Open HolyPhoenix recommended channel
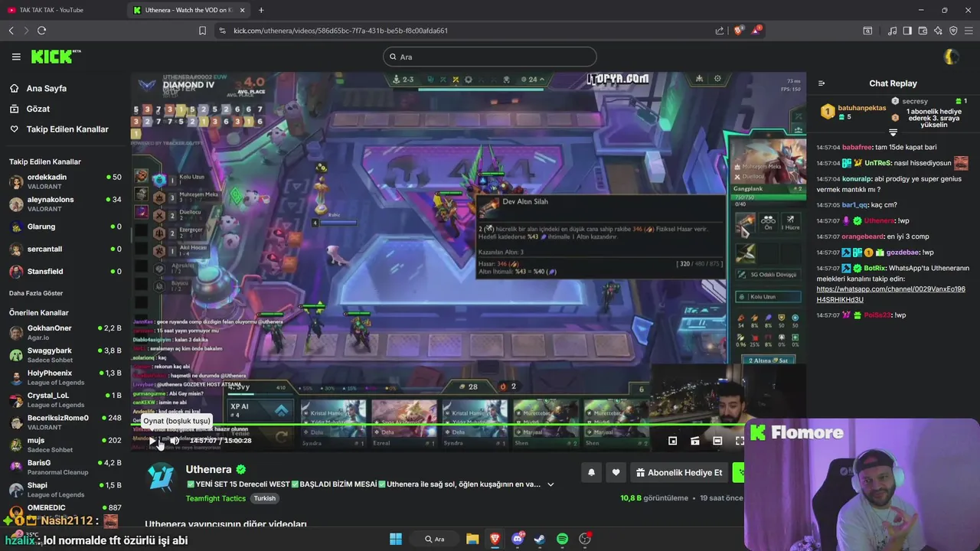 65,377
